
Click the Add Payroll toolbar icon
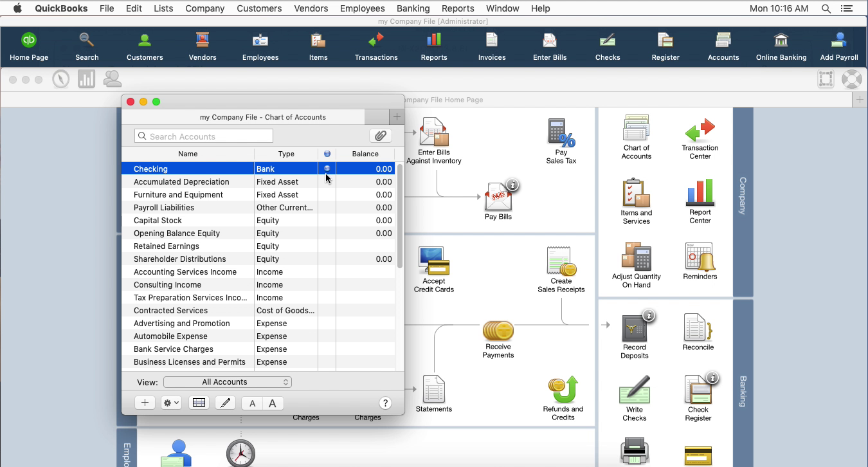coord(839,46)
